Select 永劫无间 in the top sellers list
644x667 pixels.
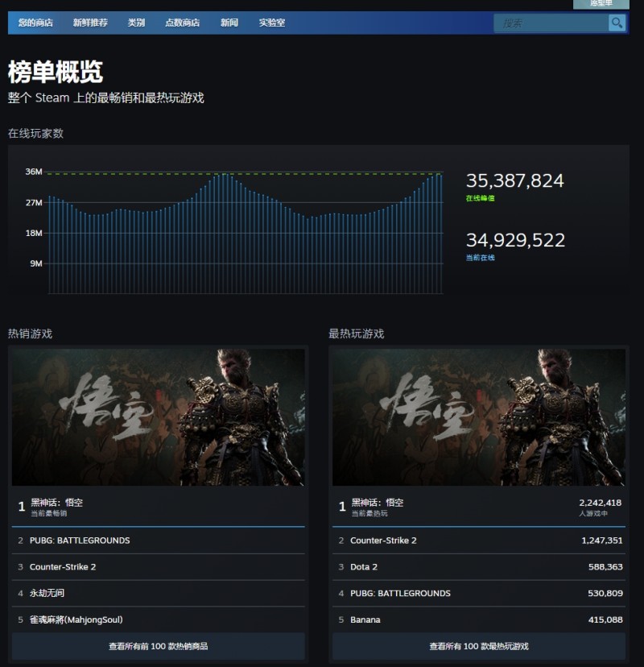click(x=46, y=594)
